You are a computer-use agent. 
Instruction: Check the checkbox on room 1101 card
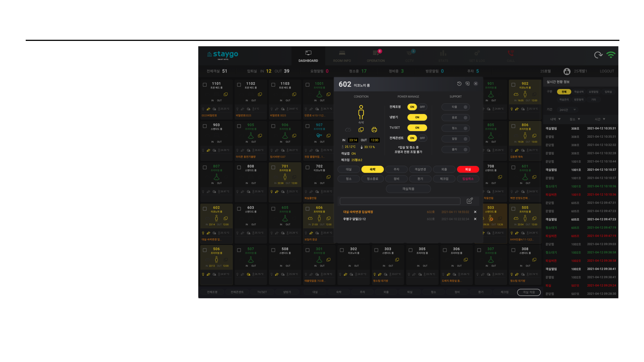click(x=205, y=85)
